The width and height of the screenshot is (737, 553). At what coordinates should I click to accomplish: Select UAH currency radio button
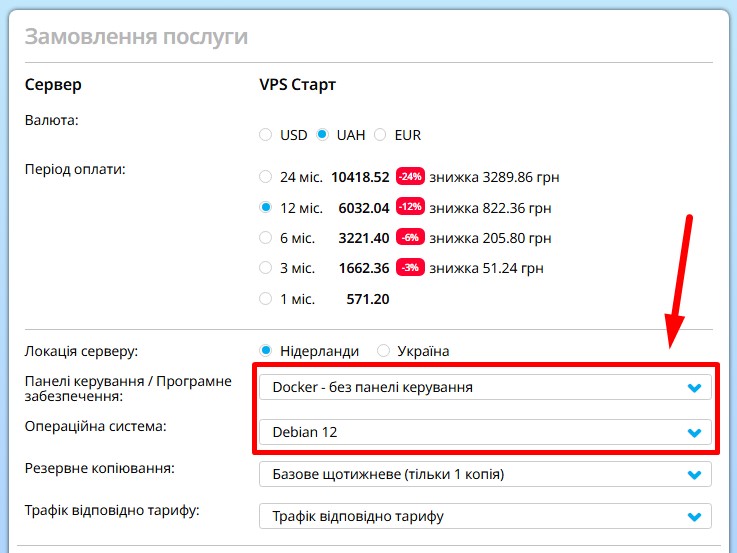coord(322,135)
